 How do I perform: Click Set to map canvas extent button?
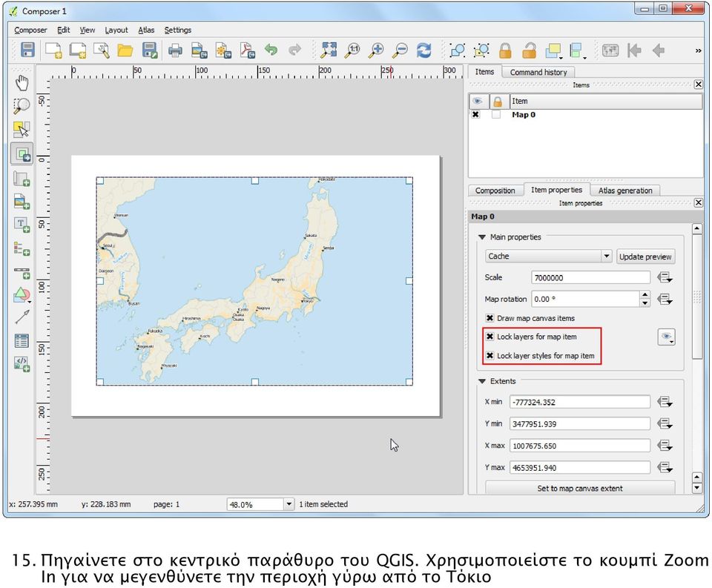(580, 488)
